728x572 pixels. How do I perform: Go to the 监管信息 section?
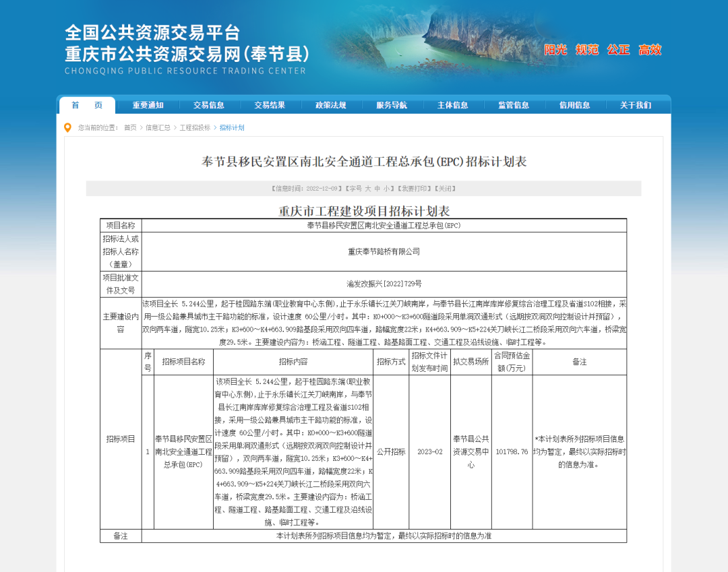click(514, 105)
